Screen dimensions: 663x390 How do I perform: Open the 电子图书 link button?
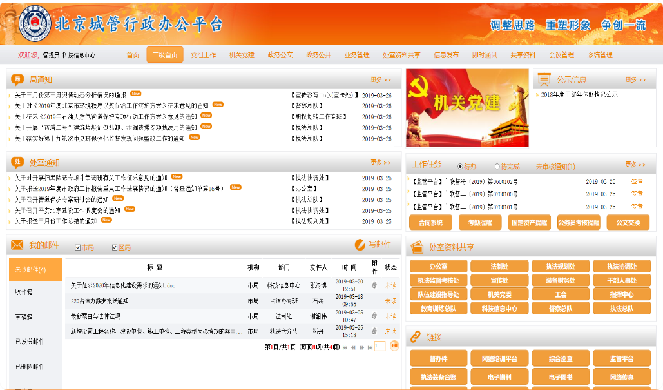coord(560,376)
